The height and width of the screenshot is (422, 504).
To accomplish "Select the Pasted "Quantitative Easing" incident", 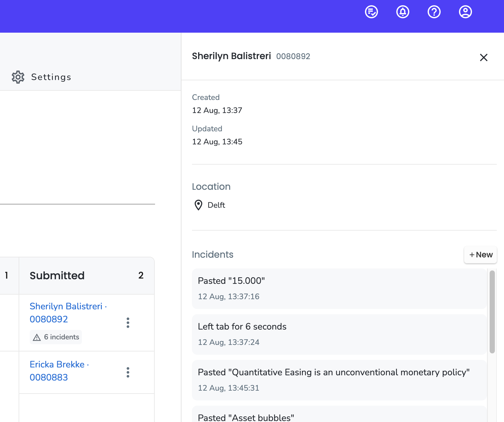I will click(x=339, y=380).
